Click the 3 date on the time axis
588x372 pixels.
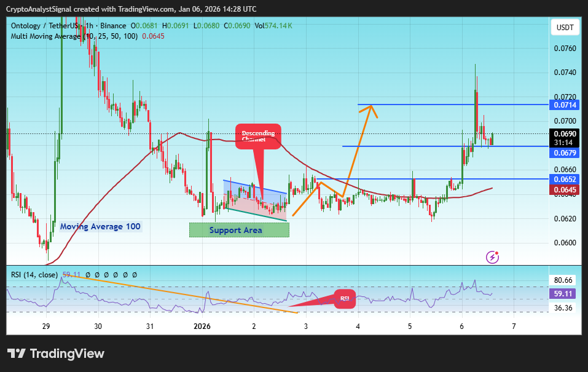tap(306, 326)
